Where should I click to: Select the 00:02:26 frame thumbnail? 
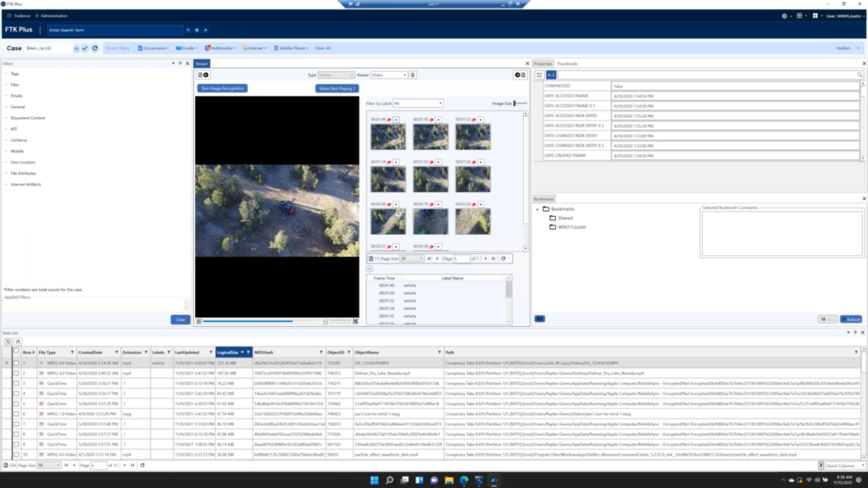point(473,222)
